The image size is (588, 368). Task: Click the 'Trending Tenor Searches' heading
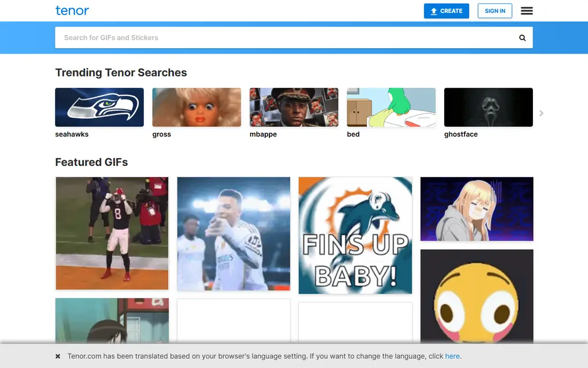(x=121, y=72)
